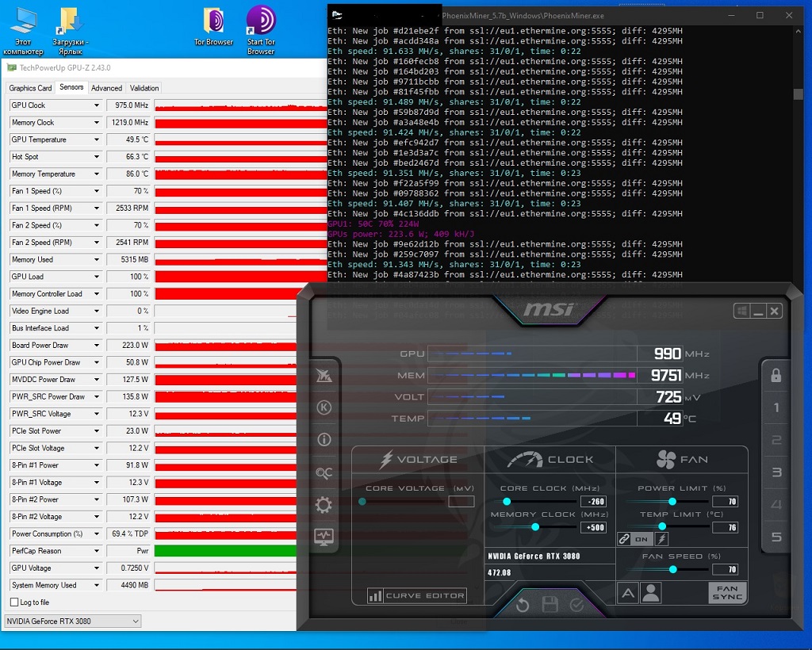This screenshot has height=650, width=812.
Task: Toggle power and temp limit link
Action: tap(625, 539)
